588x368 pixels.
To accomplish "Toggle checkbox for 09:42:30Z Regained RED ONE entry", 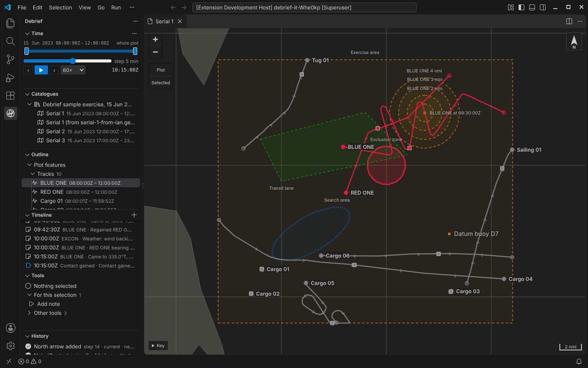I will pyautogui.click(x=28, y=229).
